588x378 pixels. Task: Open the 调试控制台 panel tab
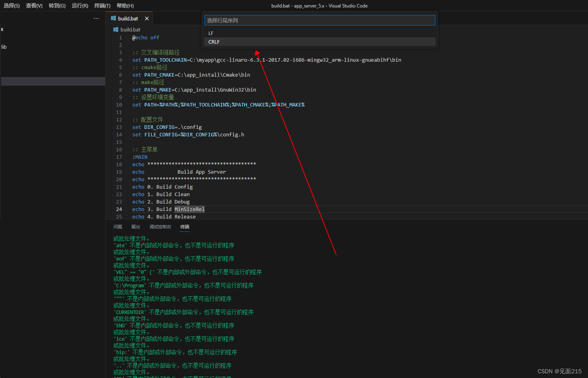(x=160, y=227)
